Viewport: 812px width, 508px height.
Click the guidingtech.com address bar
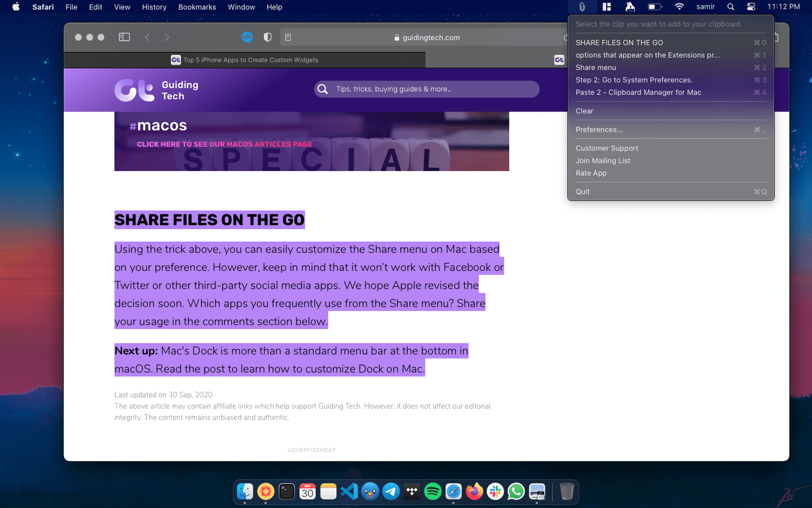(426, 37)
